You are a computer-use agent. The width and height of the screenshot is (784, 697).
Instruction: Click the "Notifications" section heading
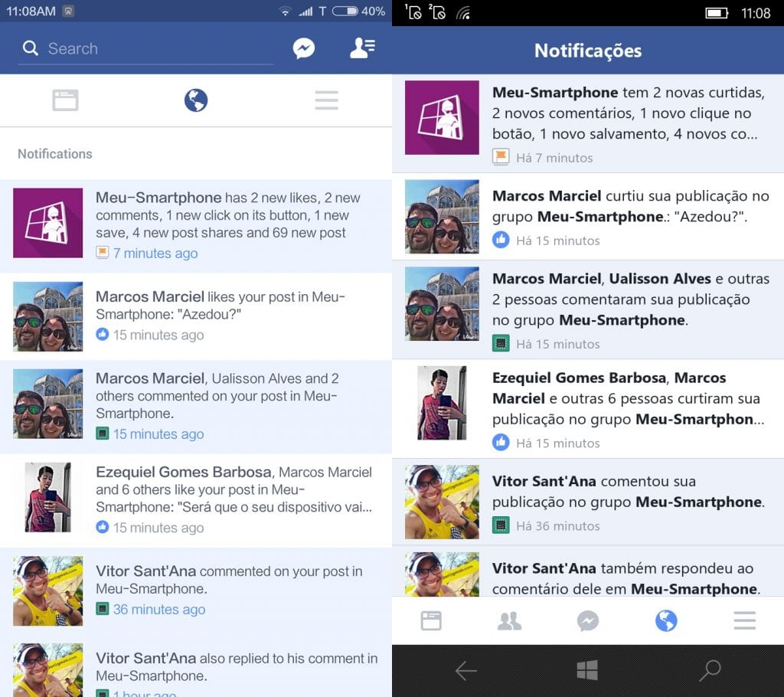55,154
